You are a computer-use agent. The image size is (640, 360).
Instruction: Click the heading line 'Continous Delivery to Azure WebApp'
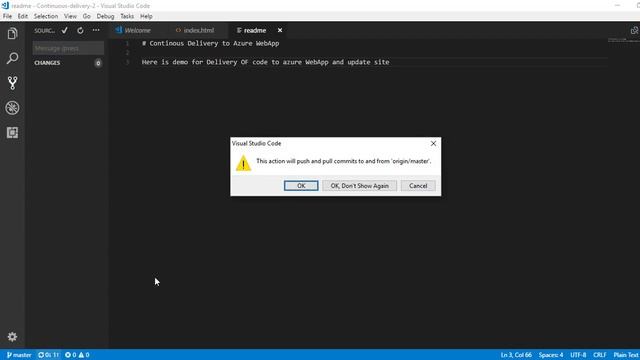[x=211, y=43]
